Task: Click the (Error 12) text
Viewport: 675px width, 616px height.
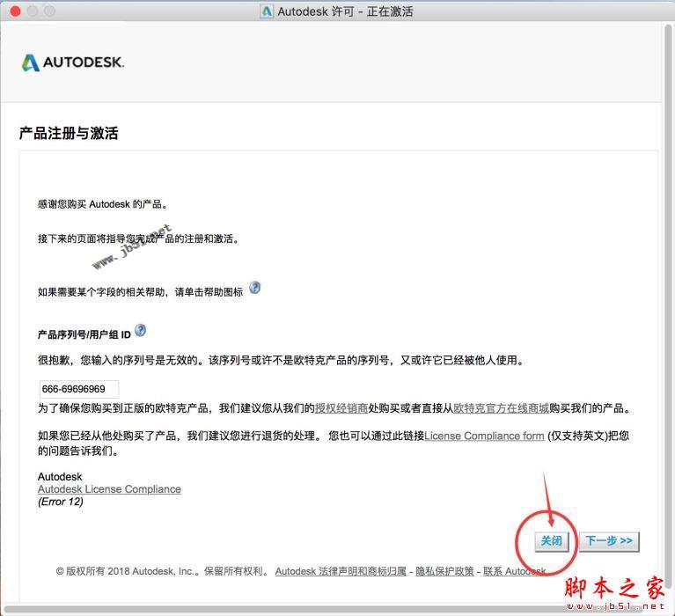Action: (60, 502)
